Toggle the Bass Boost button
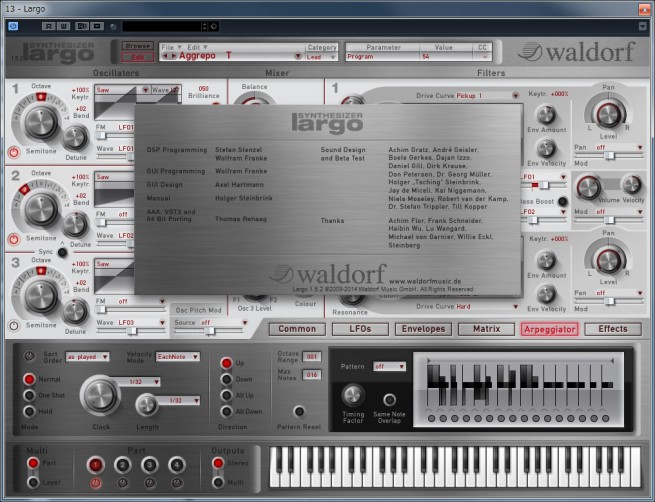The image size is (655, 502). (x=563, y=202)
